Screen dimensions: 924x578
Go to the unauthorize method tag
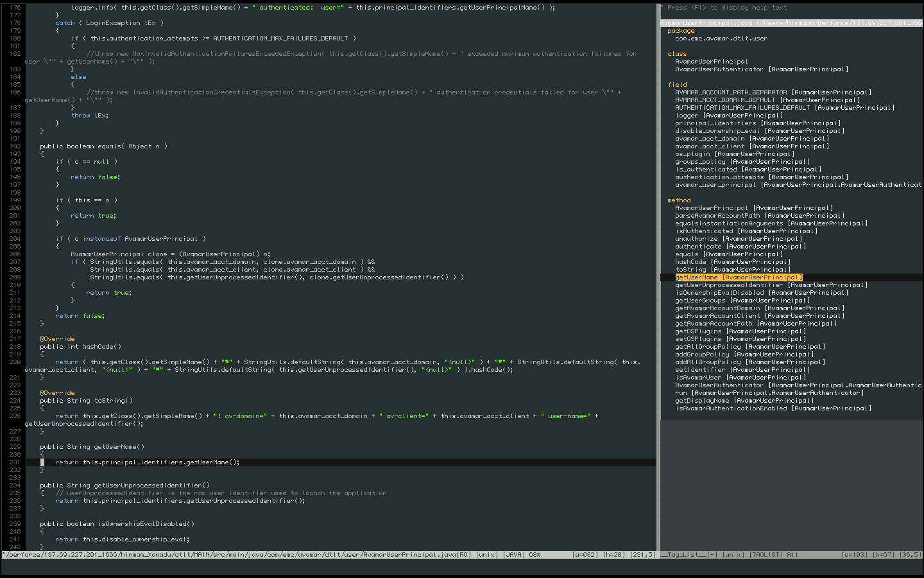[x=739, y=239]
